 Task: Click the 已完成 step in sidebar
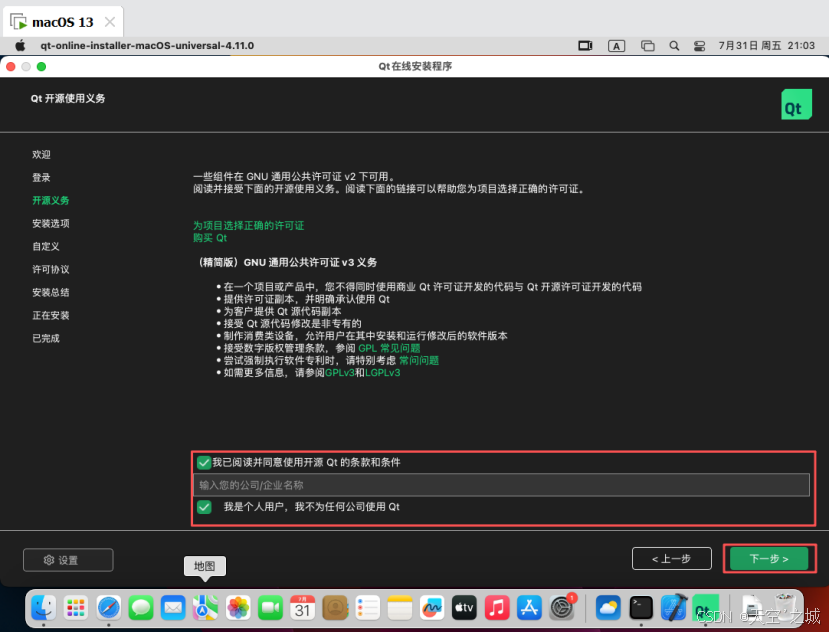coord(46,338)
